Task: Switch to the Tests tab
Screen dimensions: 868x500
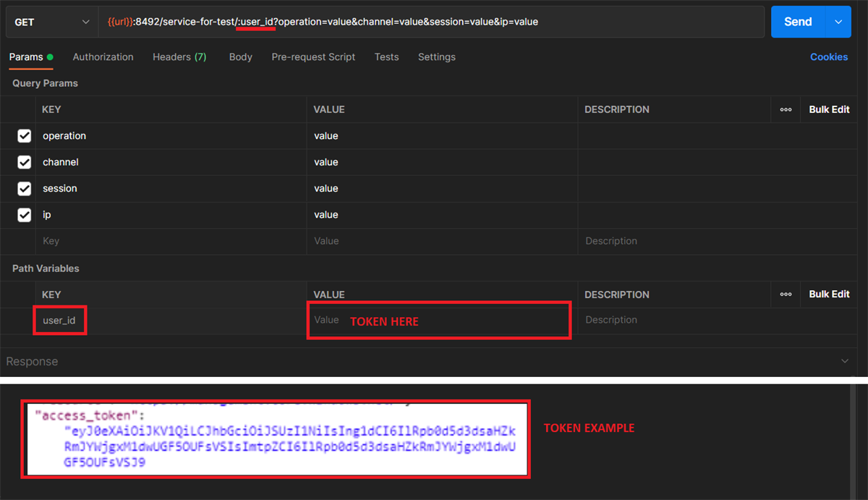Action: (x=386, y=56)
